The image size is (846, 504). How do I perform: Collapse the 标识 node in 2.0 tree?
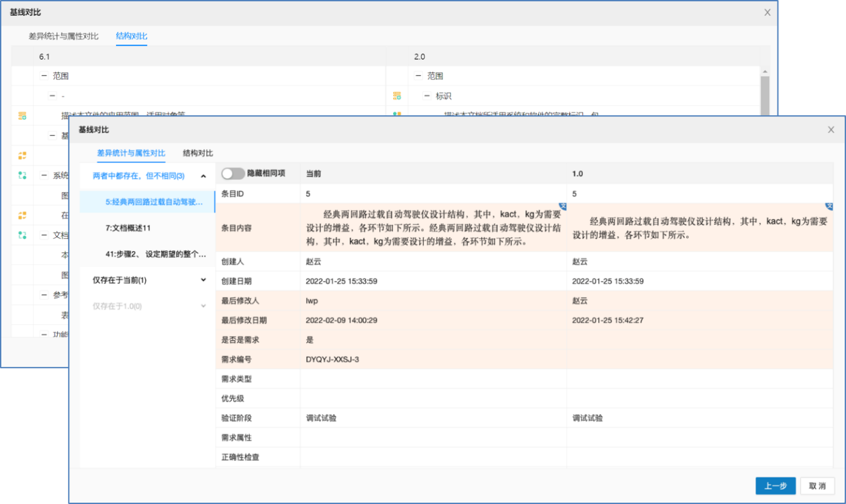(x=427, y=96)
